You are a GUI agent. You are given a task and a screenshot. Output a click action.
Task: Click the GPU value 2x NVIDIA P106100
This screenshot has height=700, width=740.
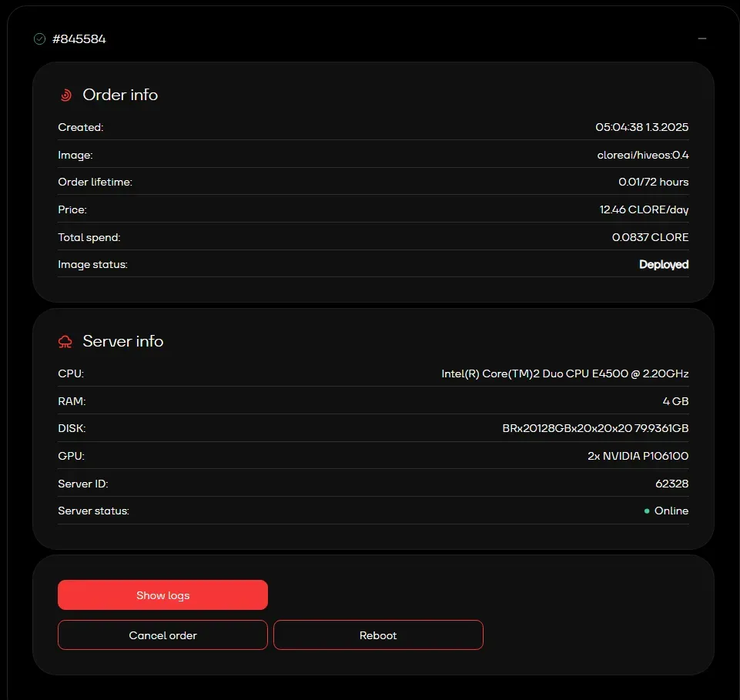point(638,456)
